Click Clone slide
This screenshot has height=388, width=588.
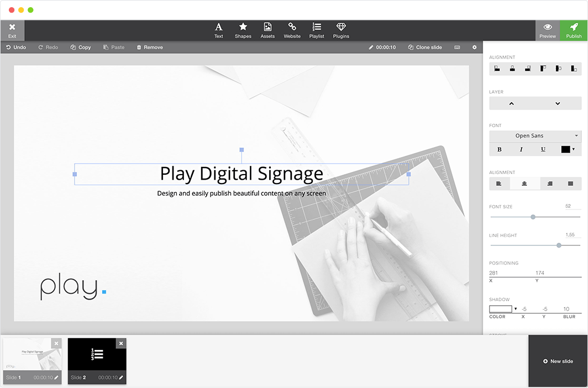[x=425, y=47]
